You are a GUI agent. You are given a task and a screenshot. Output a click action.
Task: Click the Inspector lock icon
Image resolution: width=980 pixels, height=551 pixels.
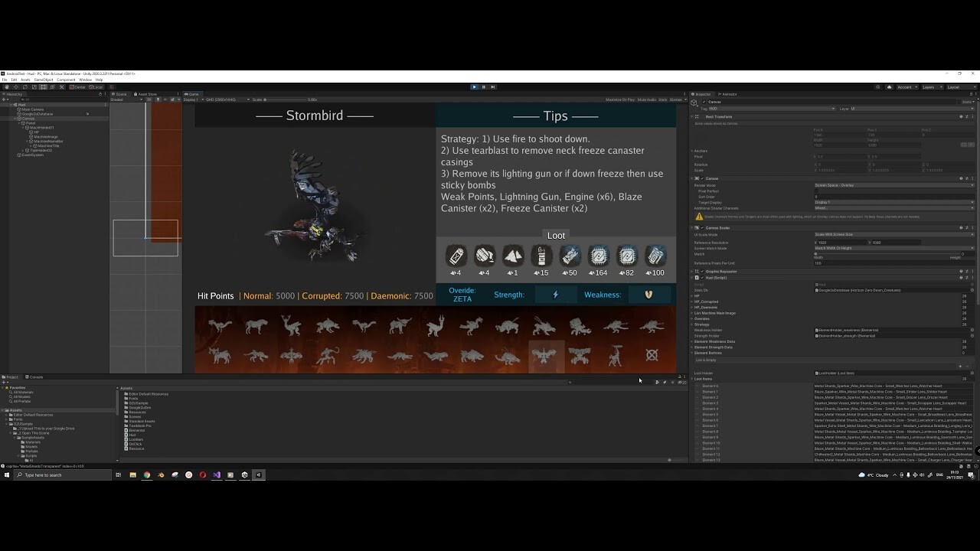tap(971, 94)
